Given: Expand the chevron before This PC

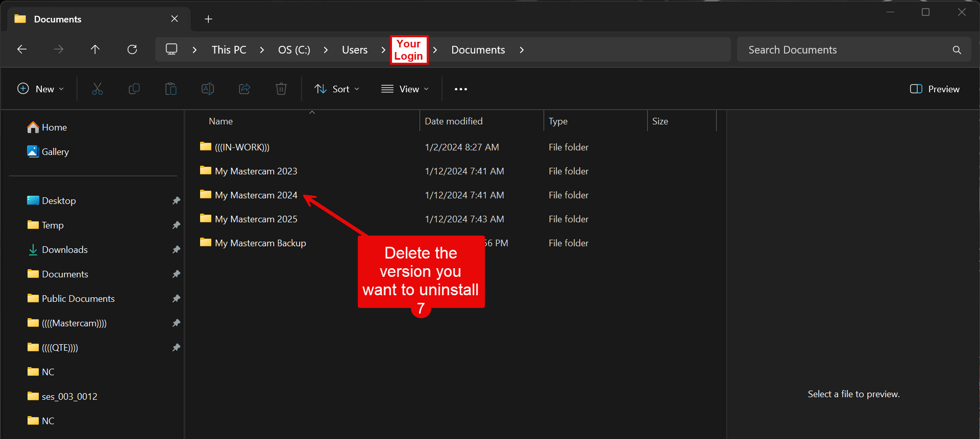Looking at the screenshot, I should pos(194,50).
